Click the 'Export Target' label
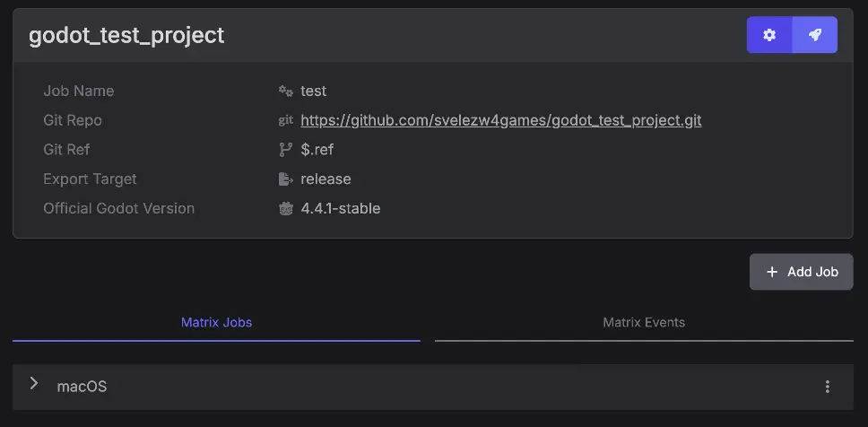Viewport: 868px width, 427px height. tap(90, 179)
